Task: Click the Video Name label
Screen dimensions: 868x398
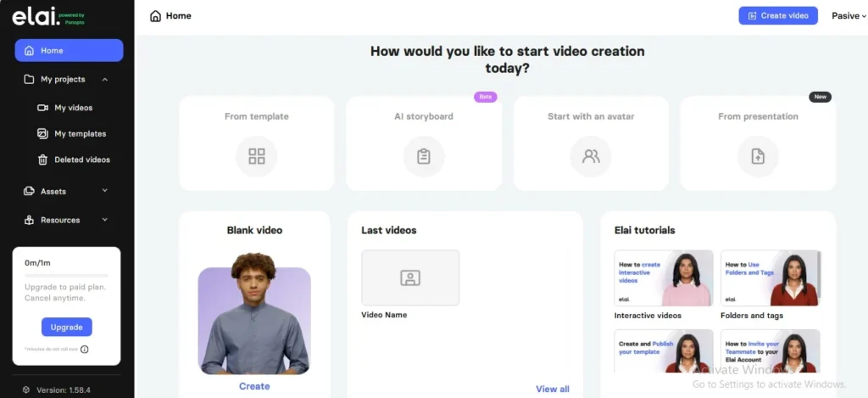Action: 384,315
